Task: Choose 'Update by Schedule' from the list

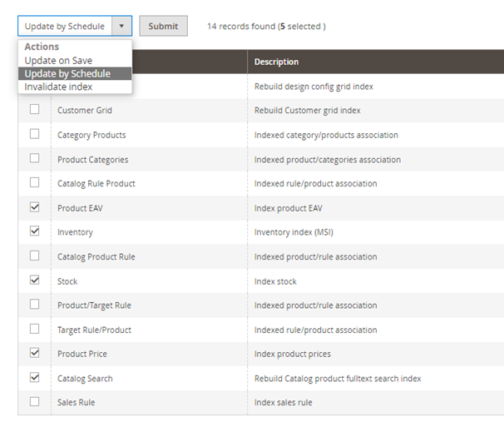Action: pyautogui.click(x=67, y=74)
